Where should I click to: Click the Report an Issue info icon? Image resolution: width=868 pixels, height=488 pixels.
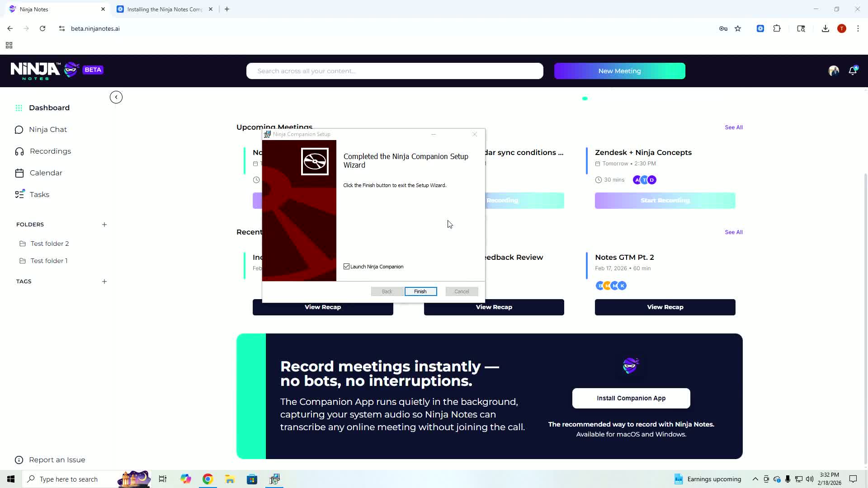point(19,460)
